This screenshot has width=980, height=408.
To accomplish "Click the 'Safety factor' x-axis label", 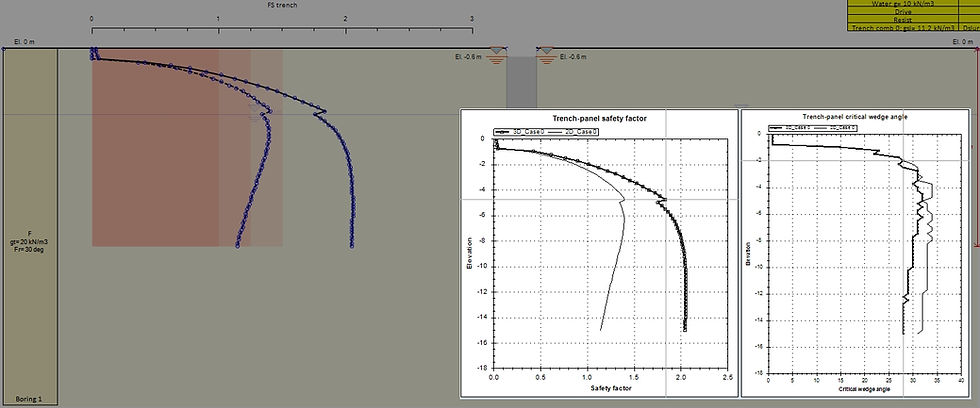I will 611,389.
